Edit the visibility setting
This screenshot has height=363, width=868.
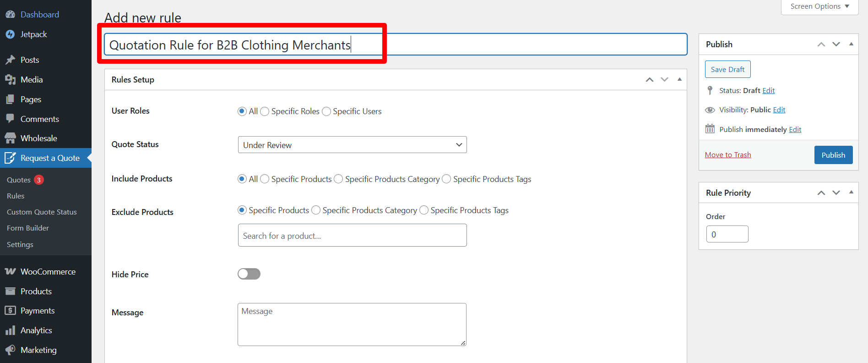[x=779, y=110]
